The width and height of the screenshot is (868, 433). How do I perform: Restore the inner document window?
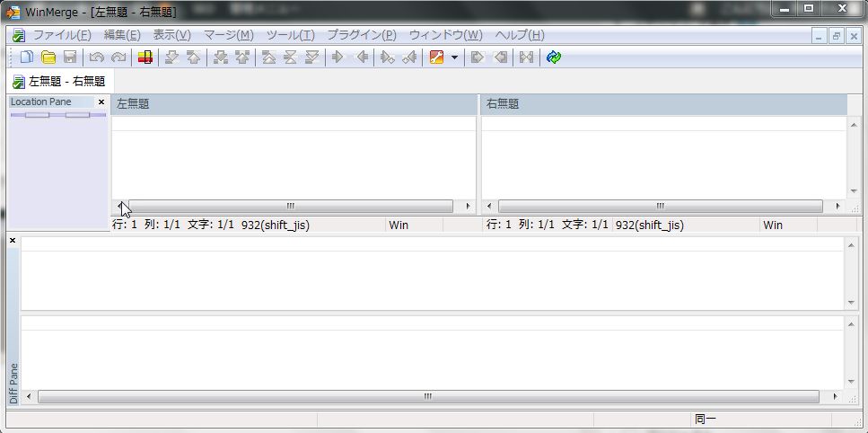(x=837, y=36)
